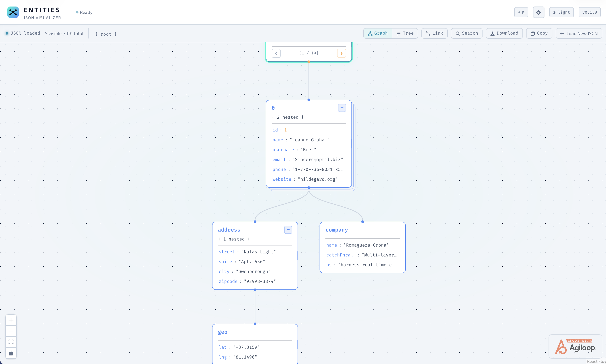Load New JSON into the visualizer

pos(578,33)
